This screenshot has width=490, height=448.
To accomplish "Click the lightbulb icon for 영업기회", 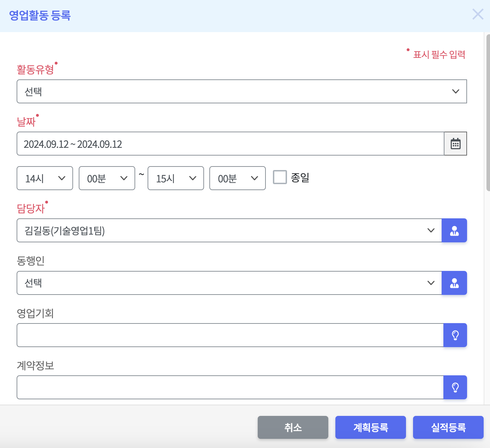I will coord(455,335).
